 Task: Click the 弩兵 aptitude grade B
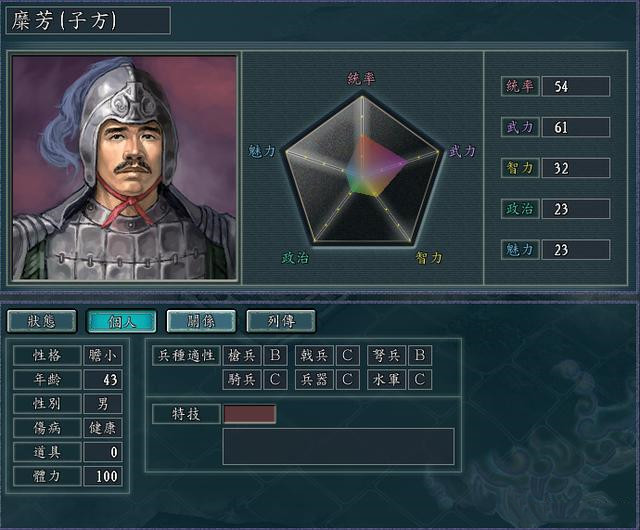point(420,355)
